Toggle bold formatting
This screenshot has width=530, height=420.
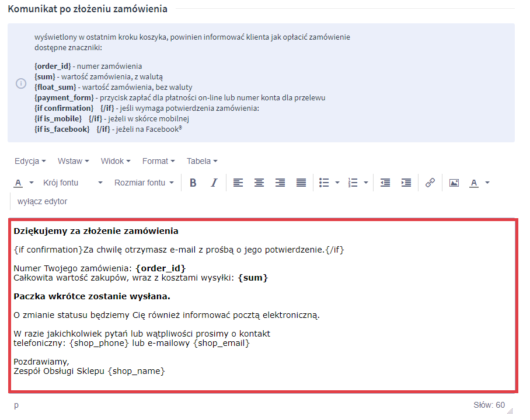point(193,183)
